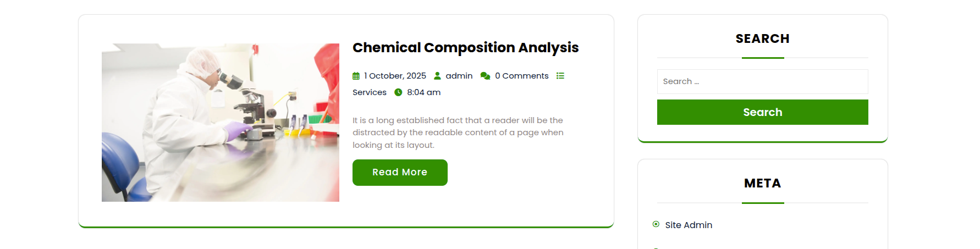Click the 8:04 am post time
980x249 pixels.
(423, 92)
